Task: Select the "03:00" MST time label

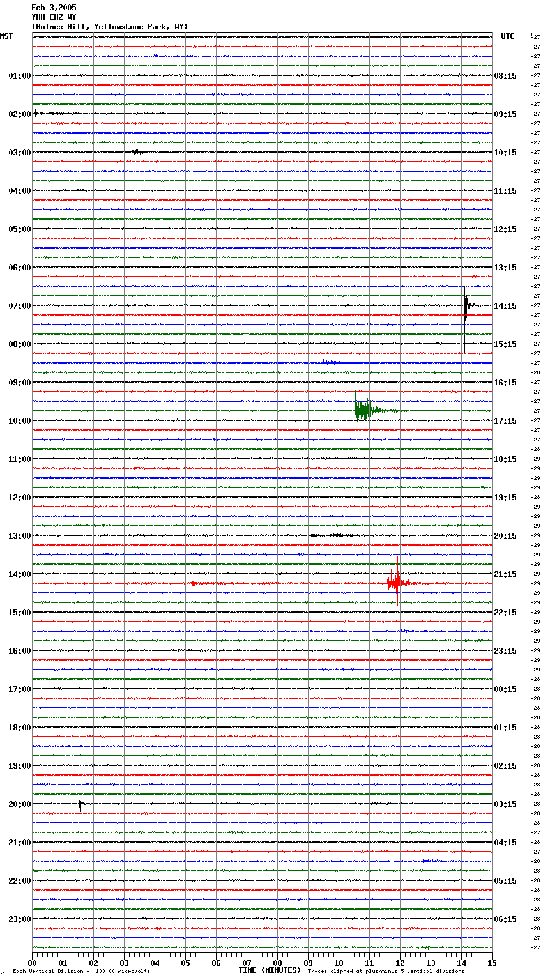Action: [x=19, y=153]
